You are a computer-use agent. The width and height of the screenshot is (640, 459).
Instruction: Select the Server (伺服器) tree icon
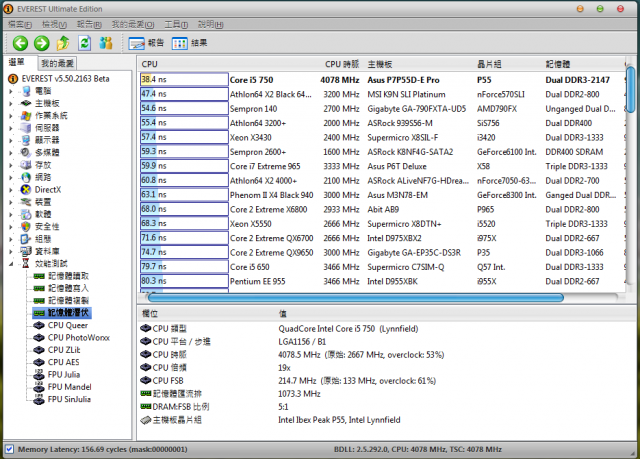pos(26,128)
